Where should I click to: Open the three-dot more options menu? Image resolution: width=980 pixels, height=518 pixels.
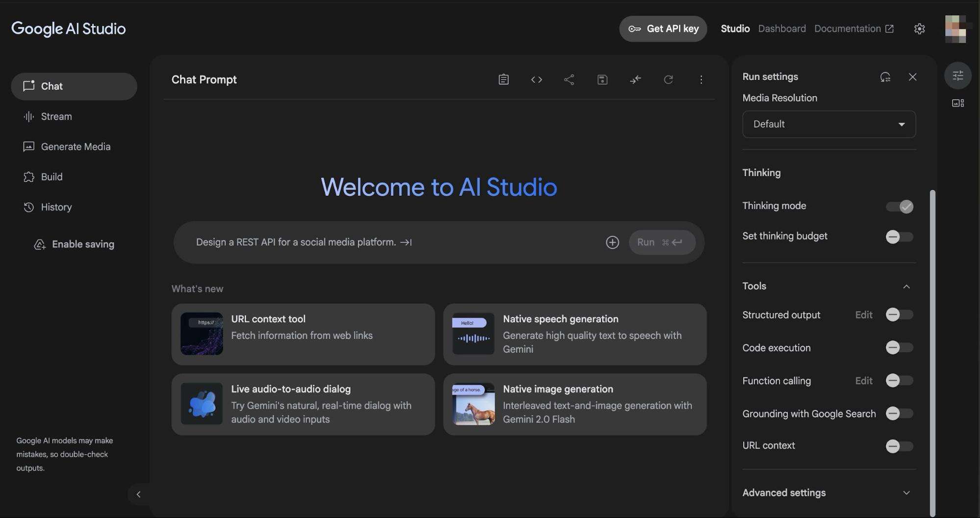[701, 79]
